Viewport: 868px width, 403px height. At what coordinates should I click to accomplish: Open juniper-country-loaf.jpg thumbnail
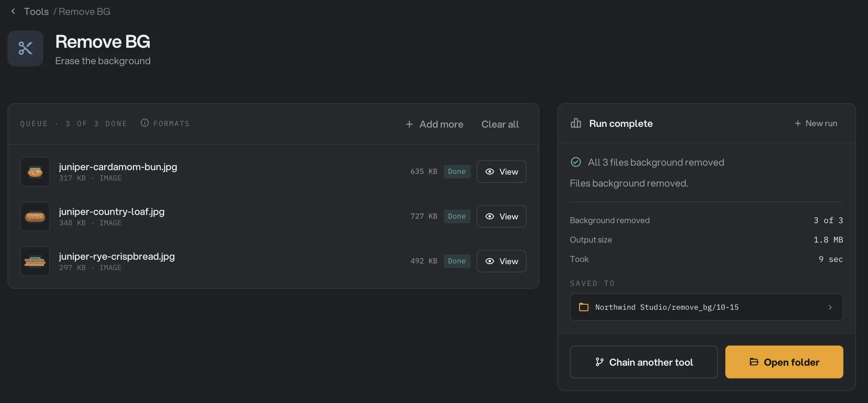(35, 216)
